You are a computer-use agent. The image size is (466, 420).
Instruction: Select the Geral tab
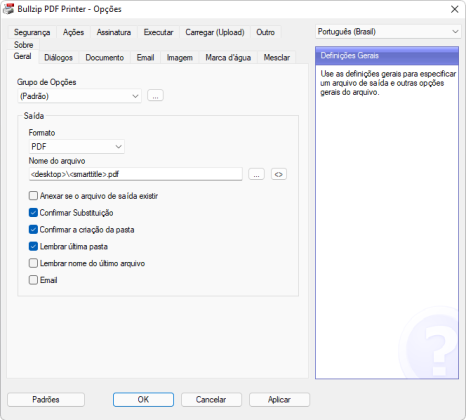(x=22, y=56)
